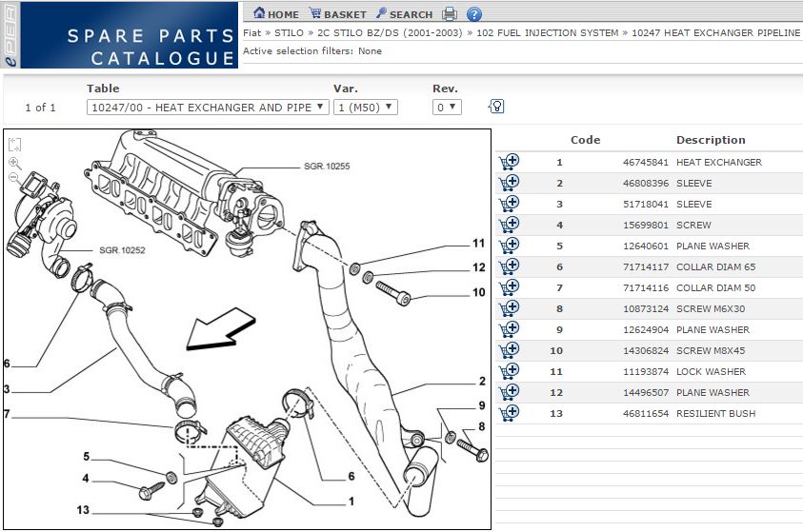Click callout number 13 in diagram
The width and height of the screenshot is (803, 532).
point(83,510)
